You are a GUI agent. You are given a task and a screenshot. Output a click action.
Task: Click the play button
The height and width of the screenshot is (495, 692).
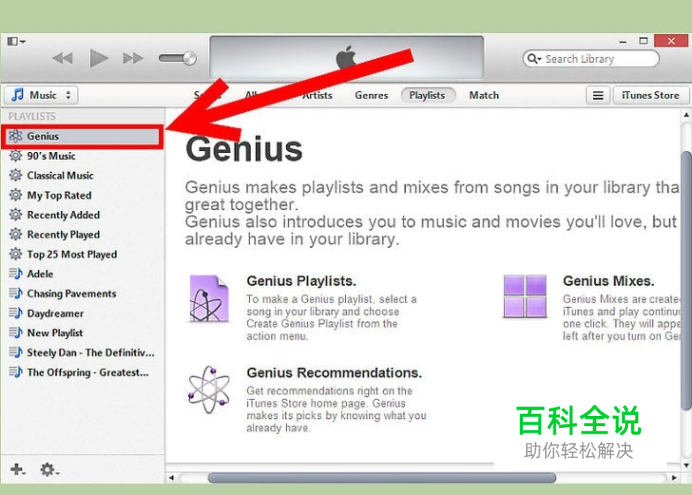pos(98,58)
